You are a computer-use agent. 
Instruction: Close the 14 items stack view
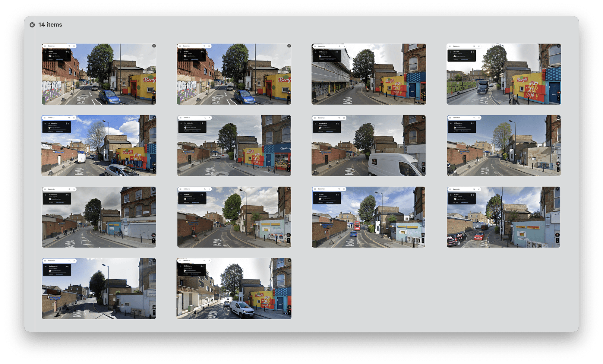coord(32,25)
